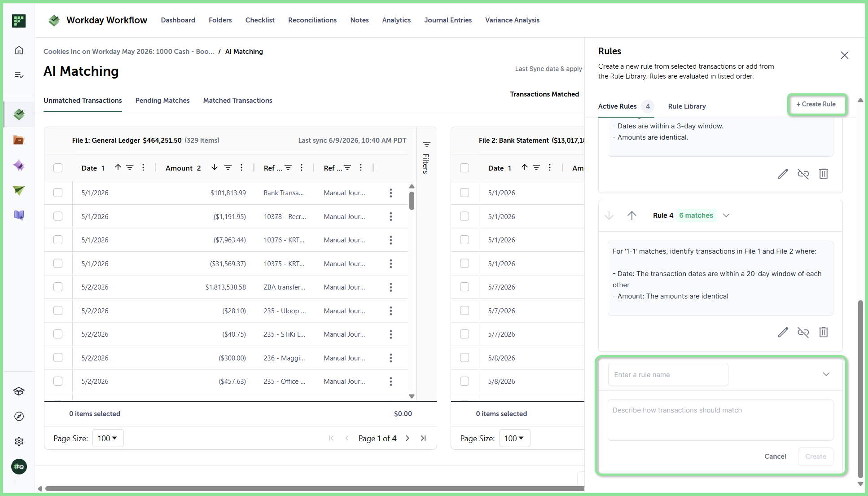Check the $101,813.99 ledger row

tap(58, 193)
